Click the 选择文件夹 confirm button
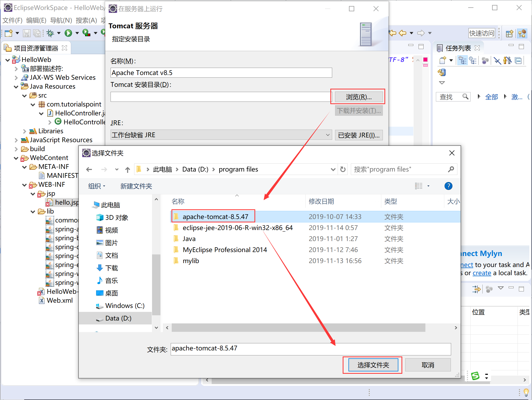Screen dimensions: 532x400 pyautogui.click(x=373, y=365)
